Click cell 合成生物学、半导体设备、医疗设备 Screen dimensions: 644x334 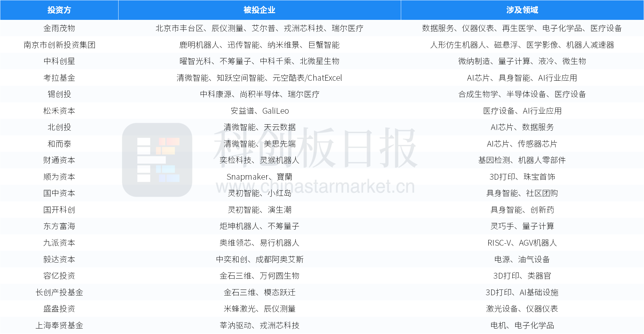click(x=522, y=94)
